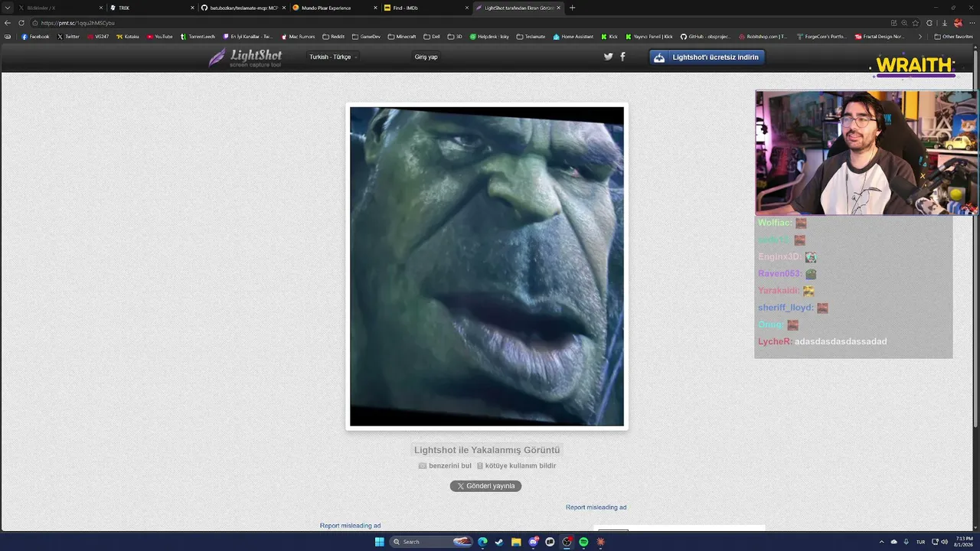Screen dimensions: 980x551
Task: Open the zoom magnifier icon in address bar
Action: (x=904, y=23)
